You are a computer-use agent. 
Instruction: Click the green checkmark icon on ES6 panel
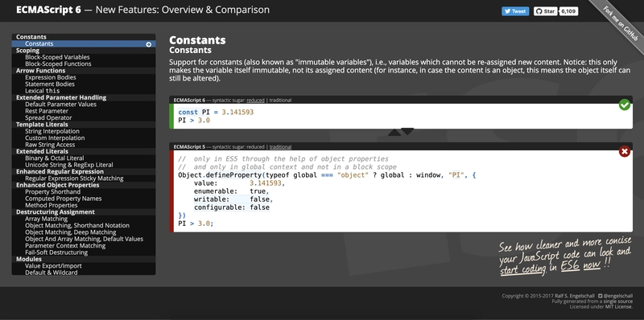[625, 105]
